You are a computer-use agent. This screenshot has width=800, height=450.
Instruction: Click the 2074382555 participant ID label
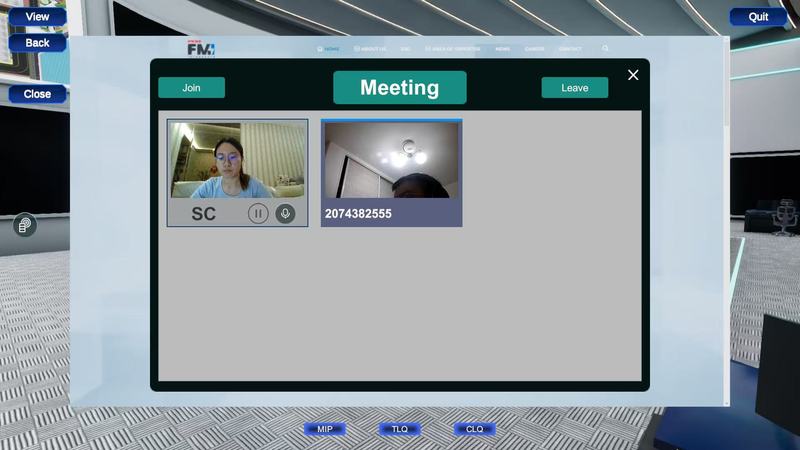coord(358,214)
